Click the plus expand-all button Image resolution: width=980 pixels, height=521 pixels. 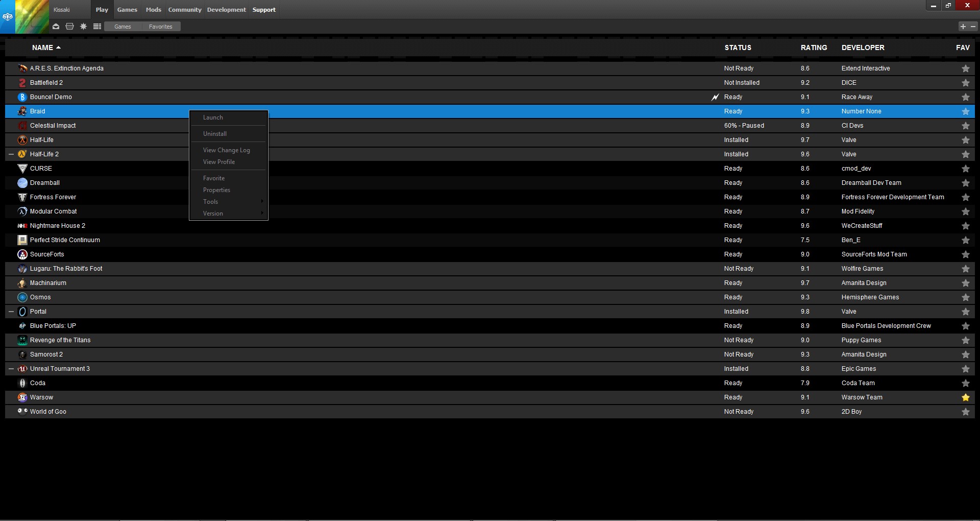[x=963, y=27]
